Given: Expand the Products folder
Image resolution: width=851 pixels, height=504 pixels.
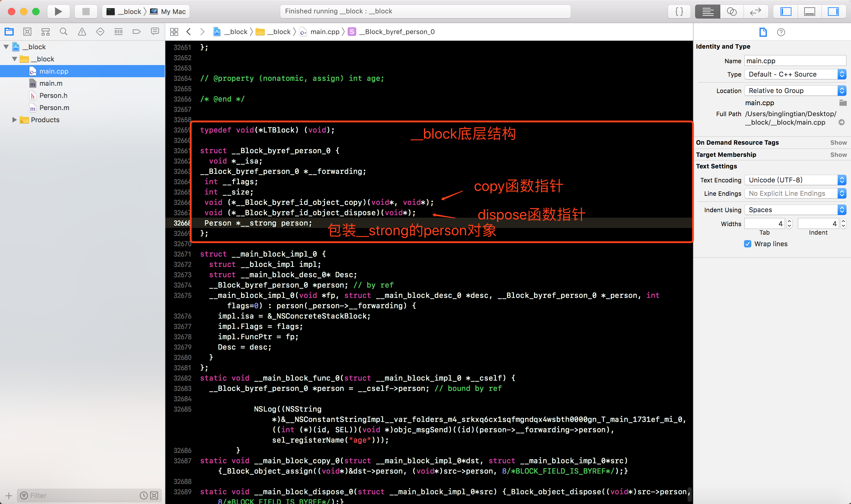Looking at the screenshot, I should 14,120.
